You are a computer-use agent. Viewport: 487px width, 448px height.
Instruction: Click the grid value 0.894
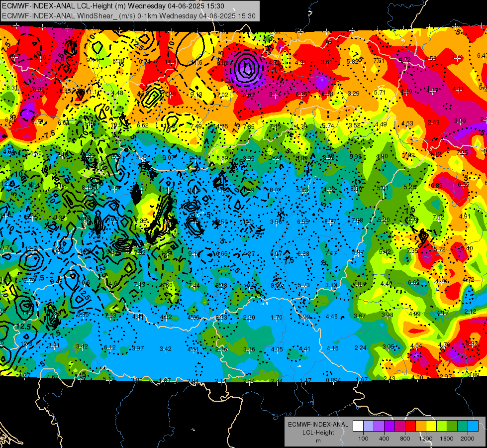click(334, 380)
